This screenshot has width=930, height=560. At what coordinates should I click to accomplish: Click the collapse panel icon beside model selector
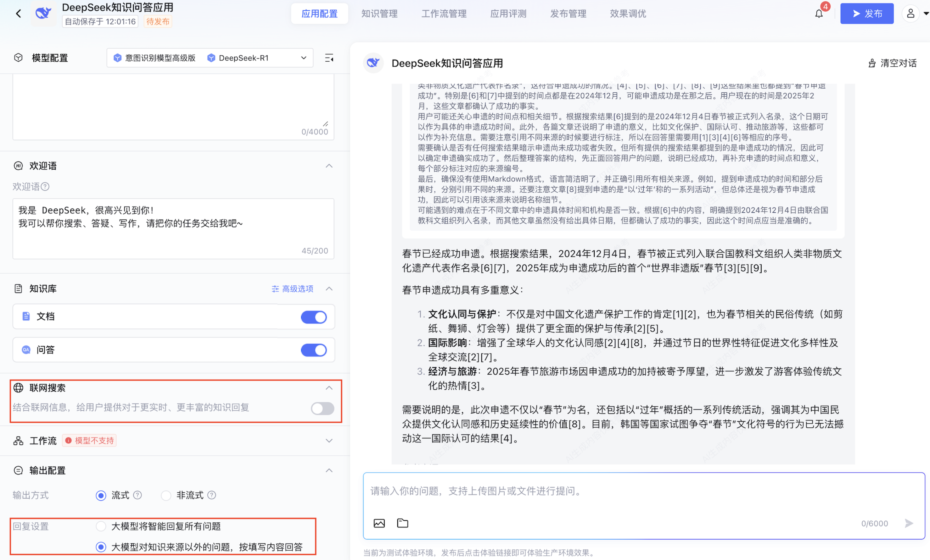pos(329,58)
